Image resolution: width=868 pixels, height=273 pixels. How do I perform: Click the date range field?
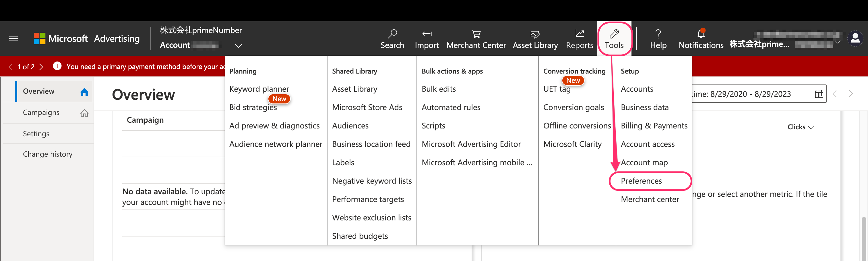[x=759, y=94]
